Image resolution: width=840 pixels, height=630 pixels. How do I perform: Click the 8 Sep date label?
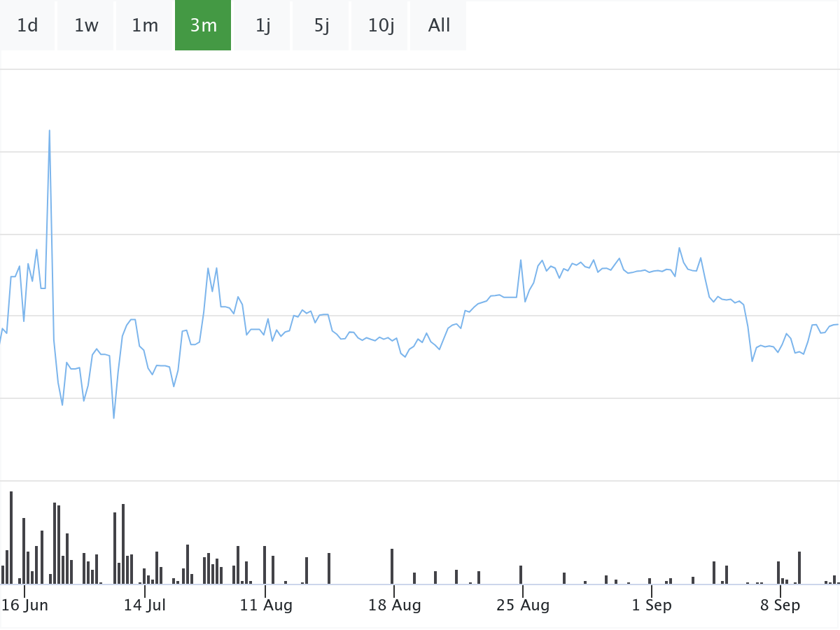click(780, 605)
